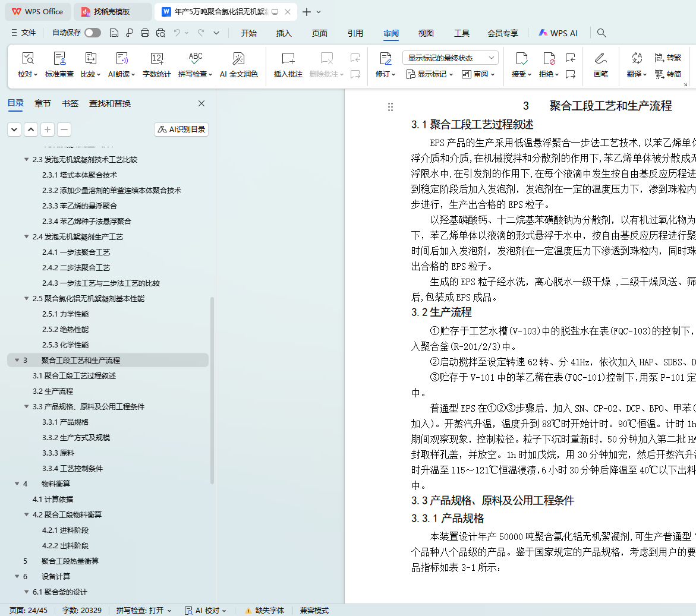Click the AI 全文润色 icon
696x616 pixels.
pos(238,59)
